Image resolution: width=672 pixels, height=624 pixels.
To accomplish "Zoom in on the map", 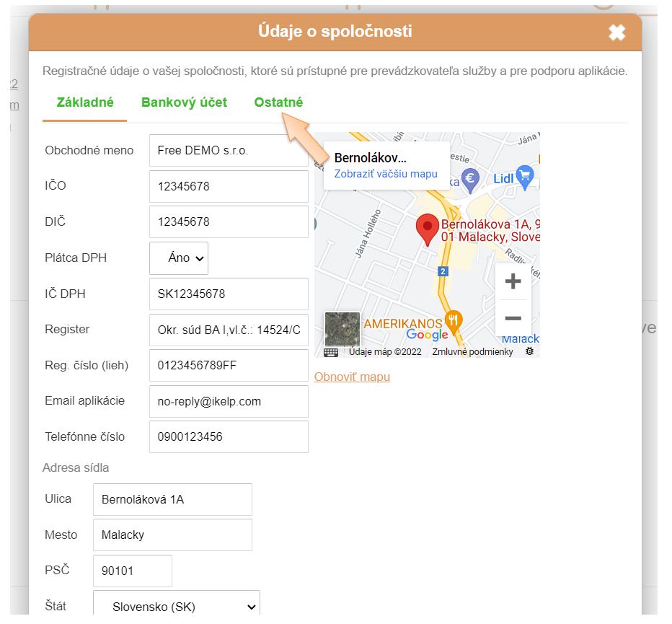I will (513, 281).
